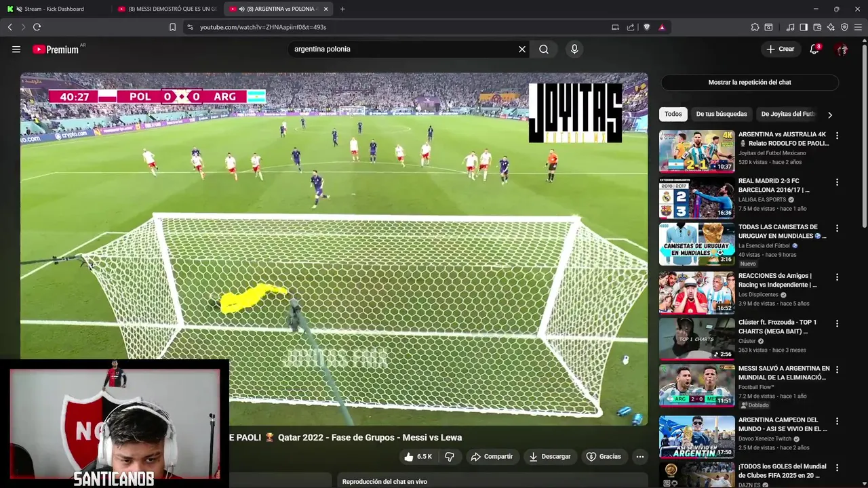The height and width of the screenshot is (488, 868).
Task: Open ARGENTINA vs AUSTRALIA 4K video thumbnail
Action: coord(696,151)
